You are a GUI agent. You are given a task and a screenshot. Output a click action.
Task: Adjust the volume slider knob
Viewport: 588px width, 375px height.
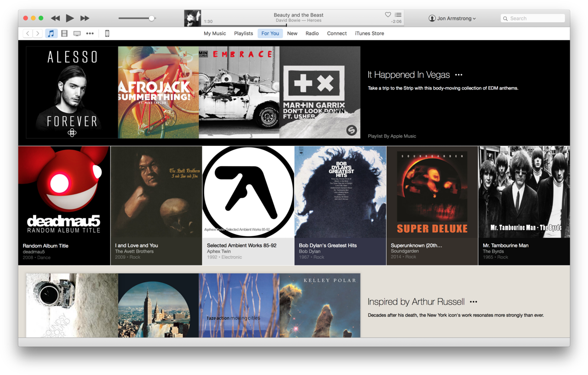(x=152, y=18)
